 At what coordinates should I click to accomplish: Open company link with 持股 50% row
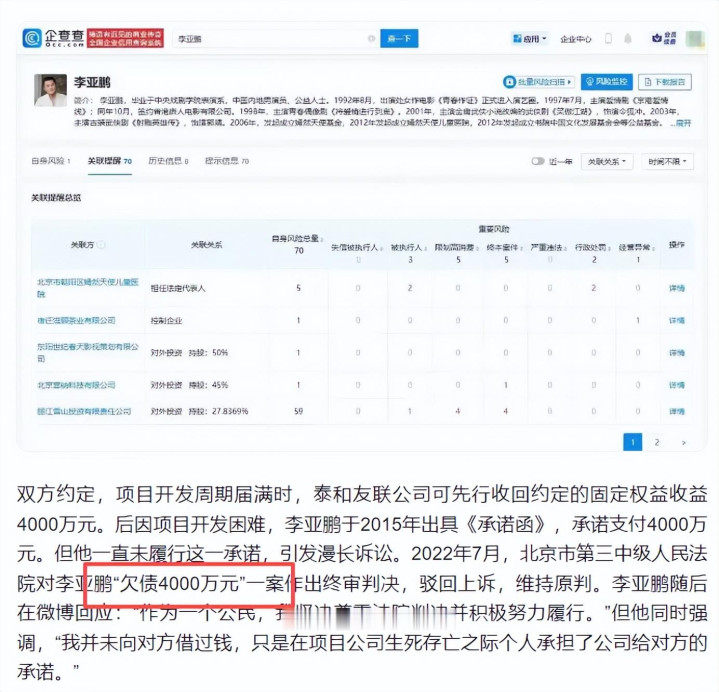tap(88, 352)
